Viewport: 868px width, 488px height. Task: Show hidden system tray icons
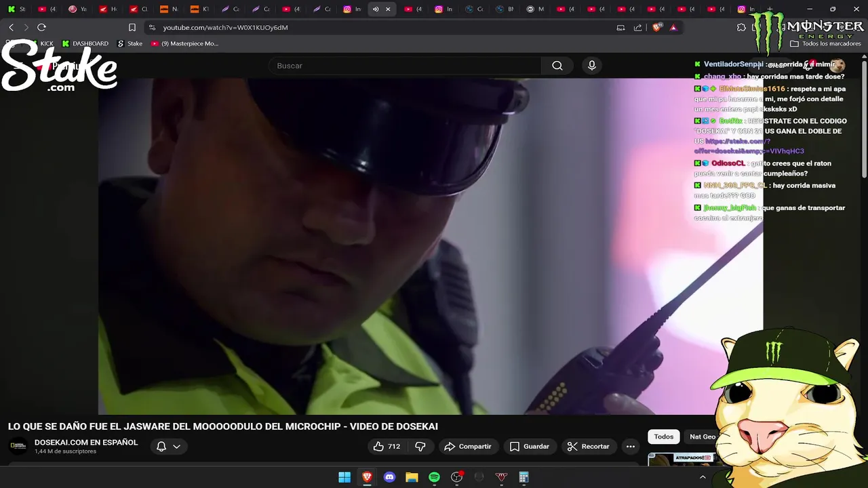tap(703, 477)
